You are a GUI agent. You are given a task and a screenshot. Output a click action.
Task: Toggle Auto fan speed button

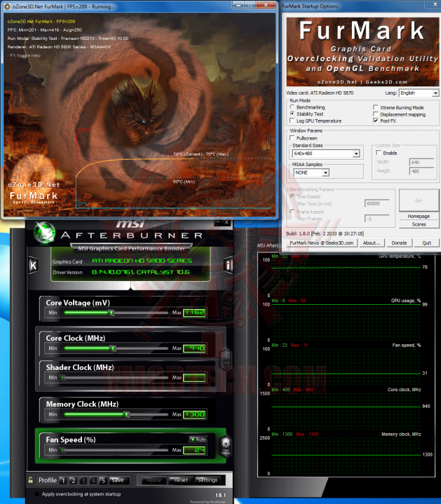pyautogui.click(x=198, y=440)
